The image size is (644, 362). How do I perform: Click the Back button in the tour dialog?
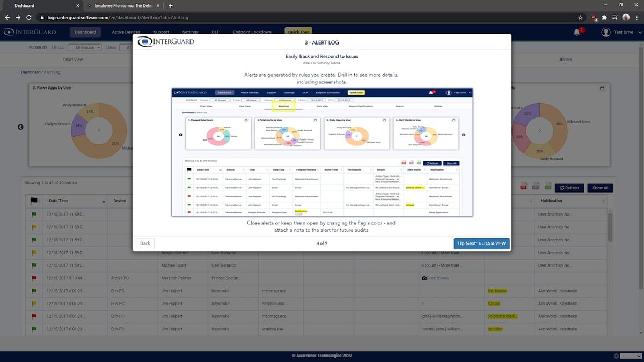pos(144,243)
